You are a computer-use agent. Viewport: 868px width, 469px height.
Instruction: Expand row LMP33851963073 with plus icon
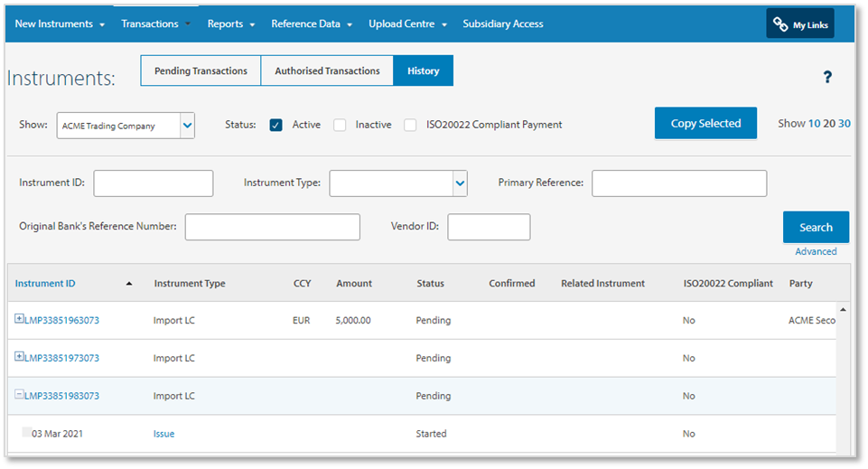point(20,319)
